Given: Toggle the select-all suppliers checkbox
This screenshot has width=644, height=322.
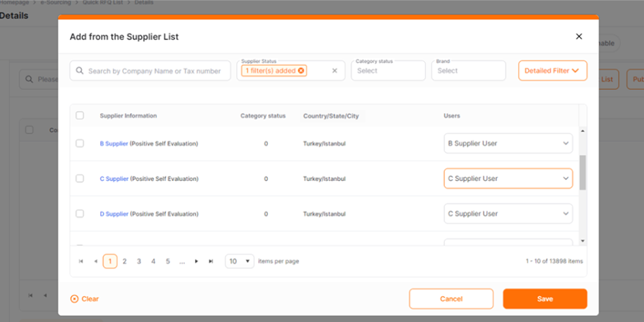Looking at the screenshot, I should click(80, 115).
